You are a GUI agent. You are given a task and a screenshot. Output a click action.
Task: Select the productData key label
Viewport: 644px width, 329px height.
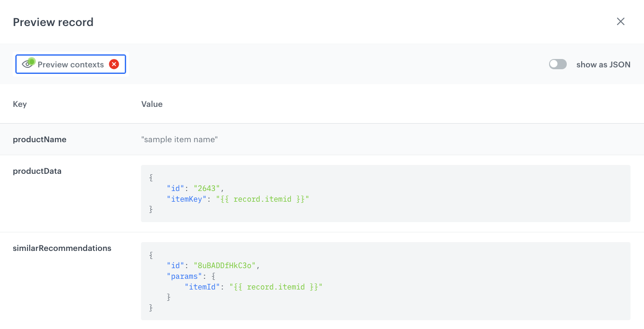tap(37, 171)
